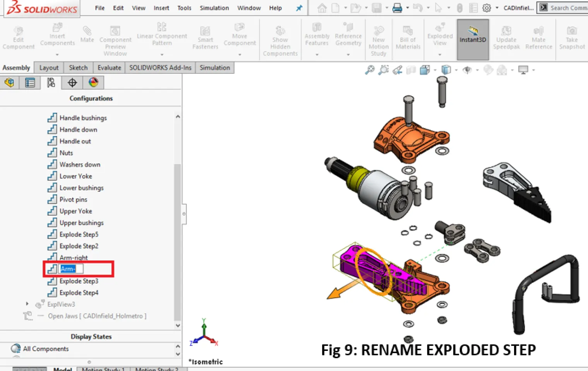Click the File Properties list icon
The height and width of the screenshot is (371, 588).
point(473,8)
